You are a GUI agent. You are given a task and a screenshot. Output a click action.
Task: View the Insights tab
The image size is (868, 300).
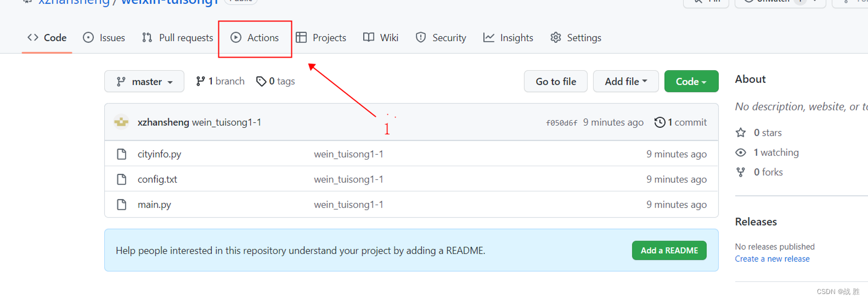tap(508, 38)
